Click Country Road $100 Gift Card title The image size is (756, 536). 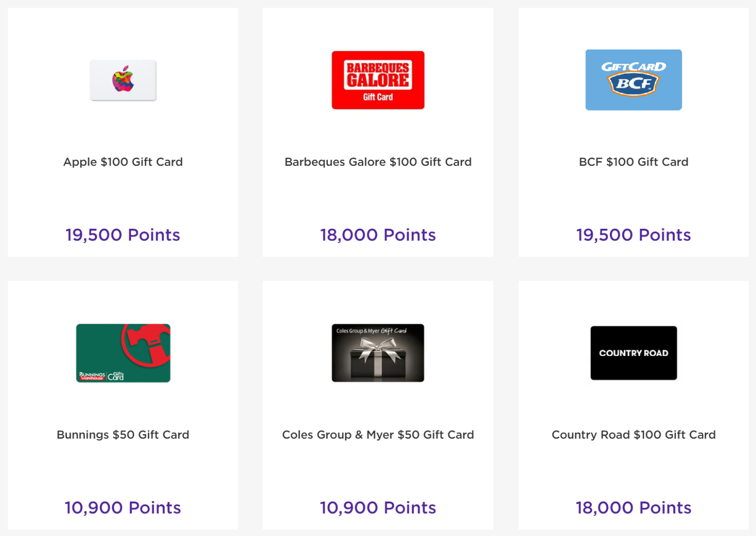pyautogui.click(x=634, y=434)
